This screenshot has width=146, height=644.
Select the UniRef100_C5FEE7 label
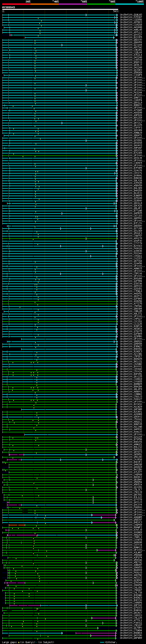131,357
